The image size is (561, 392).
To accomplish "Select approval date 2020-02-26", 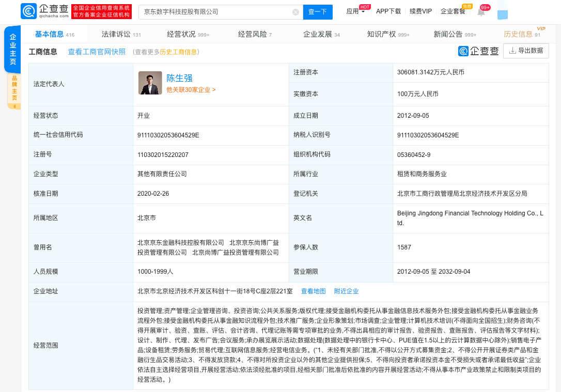I will tap(153, 194).
